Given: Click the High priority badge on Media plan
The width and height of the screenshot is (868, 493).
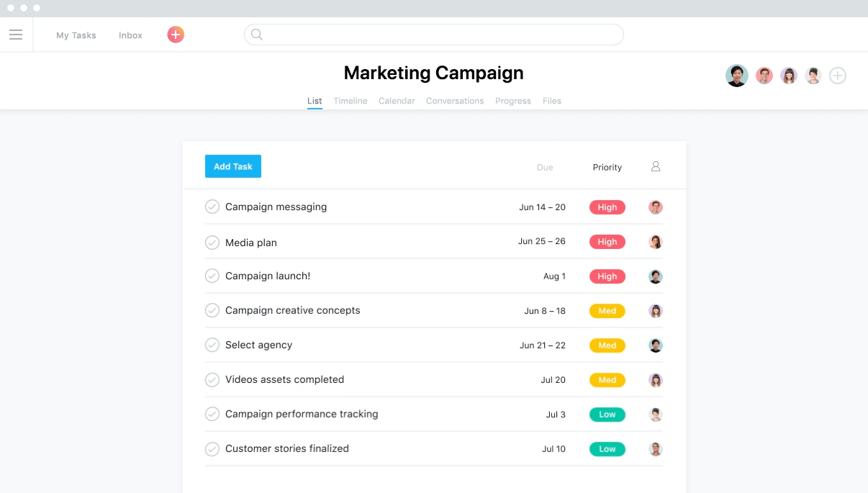Looking at the screenshot, I should click(607, 241).
